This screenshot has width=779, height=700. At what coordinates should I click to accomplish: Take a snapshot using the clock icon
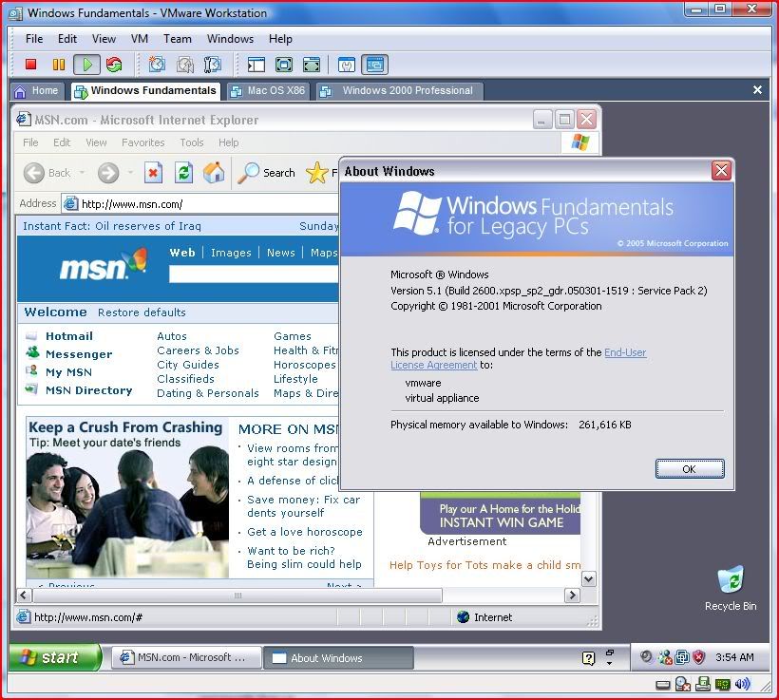coord(157,65)
